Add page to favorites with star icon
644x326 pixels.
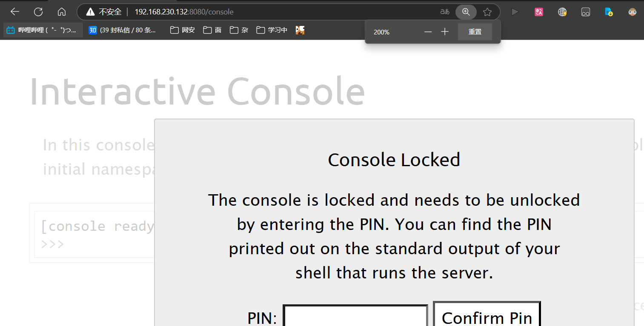tap(487, 12)
